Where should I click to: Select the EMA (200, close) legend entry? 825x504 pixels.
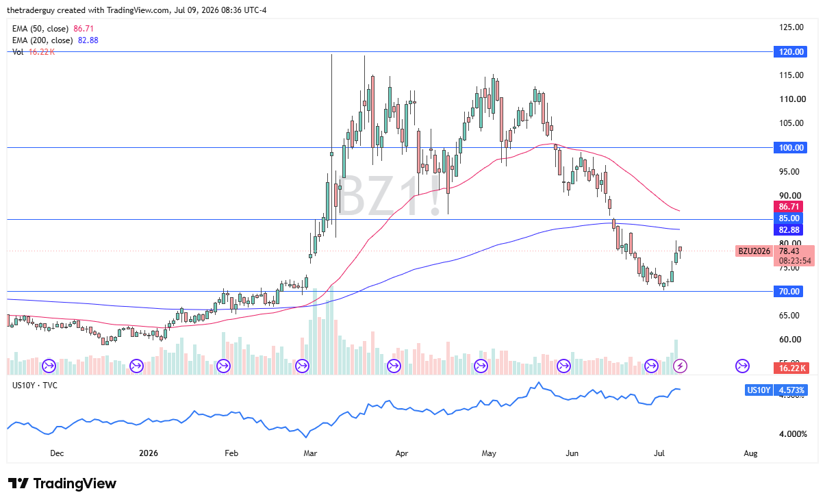pyautogui.click(x=55, y=40)
